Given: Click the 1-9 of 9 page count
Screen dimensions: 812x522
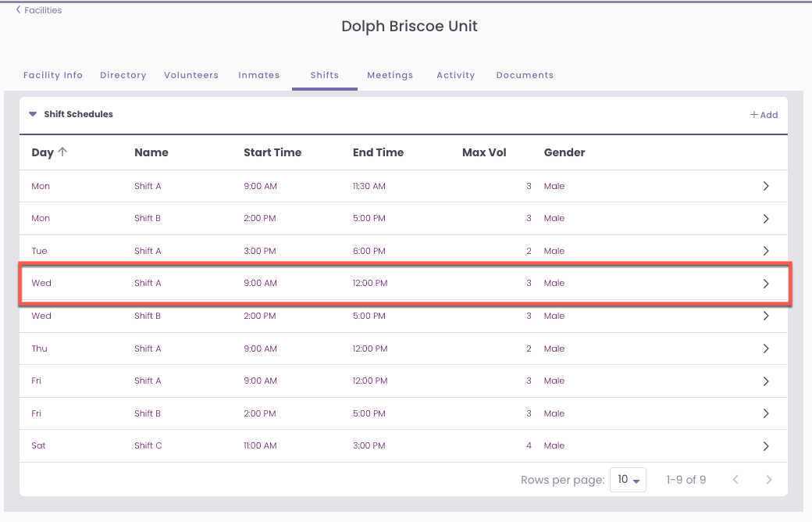Looking at the screenshot, I should click(x=686, y=480).
